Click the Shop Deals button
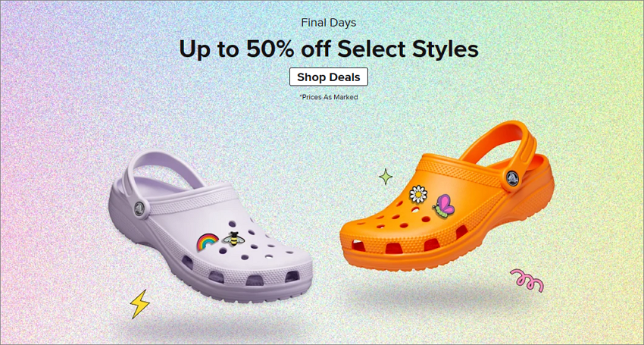The height and width of the screenshot is (345, 644). coord(329,77)
